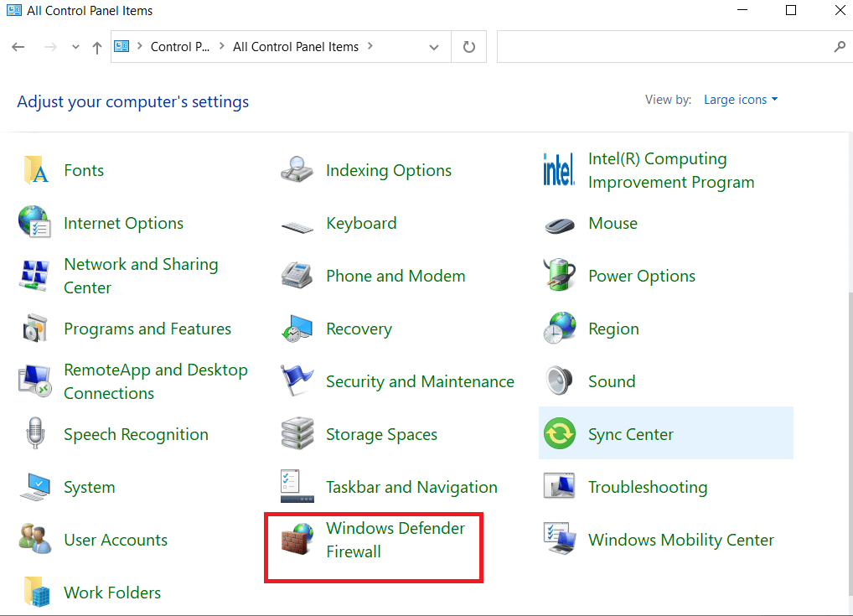Click the Troubleshooting icon
Image resolution: width=853 pixels, height=616 pixels.
[559, 486]
